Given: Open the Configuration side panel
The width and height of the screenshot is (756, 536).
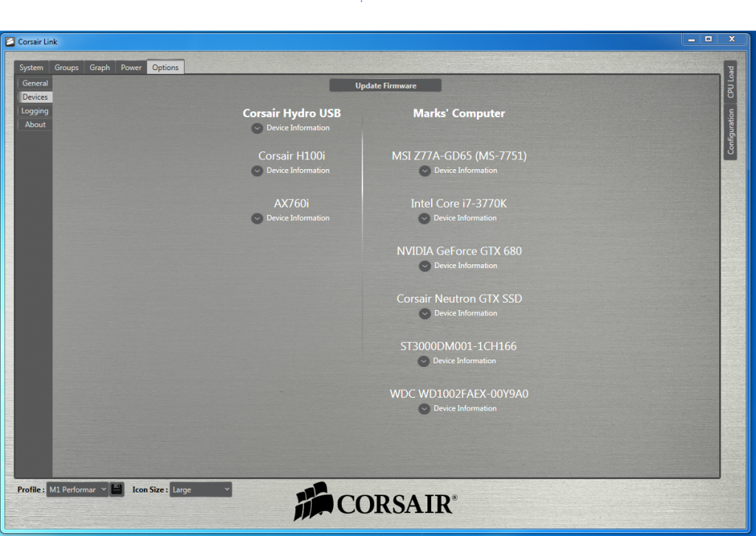Looking at the screenshot, I should click(x=730, y=131).
